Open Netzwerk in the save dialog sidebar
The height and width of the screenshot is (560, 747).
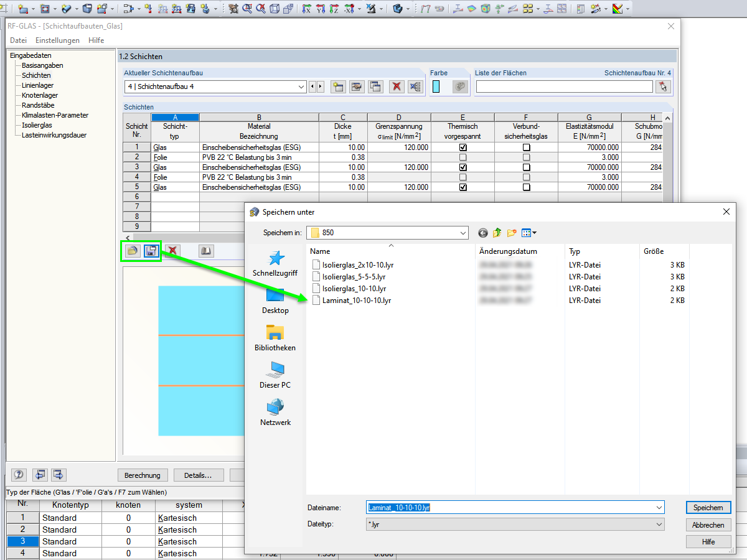tap(275, 413)
